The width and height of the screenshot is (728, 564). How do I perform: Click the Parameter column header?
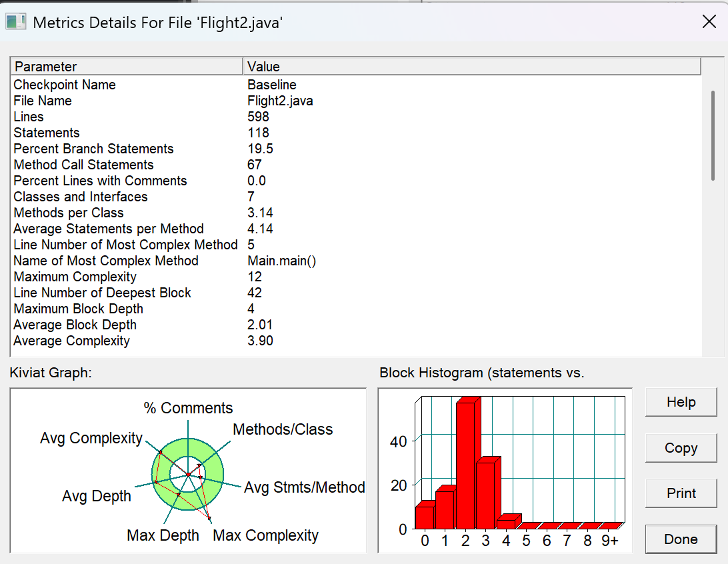click(x=126, y=67)
